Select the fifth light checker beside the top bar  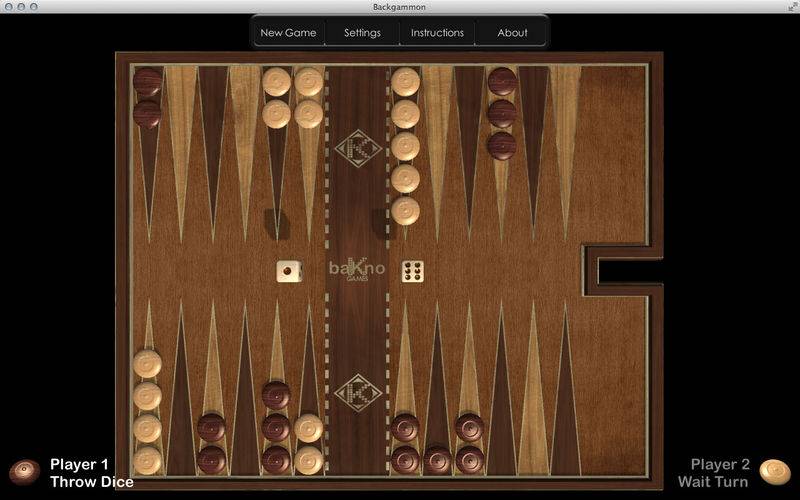click(406, 211)
